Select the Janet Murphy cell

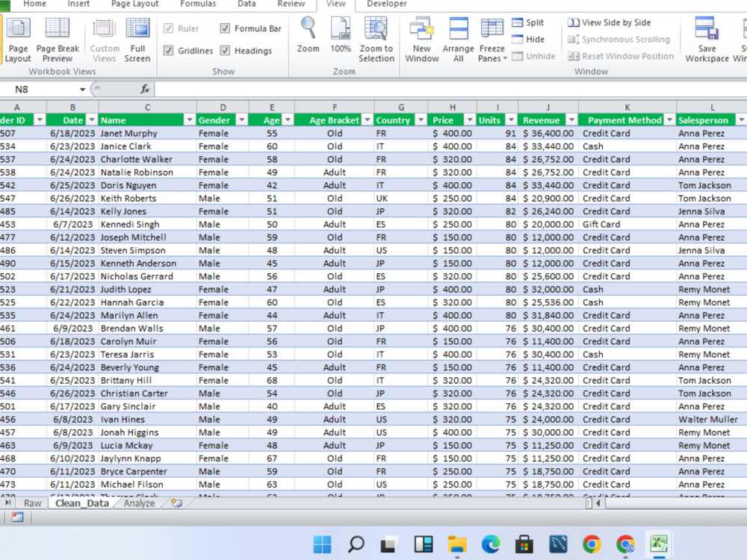pos(148,134)
